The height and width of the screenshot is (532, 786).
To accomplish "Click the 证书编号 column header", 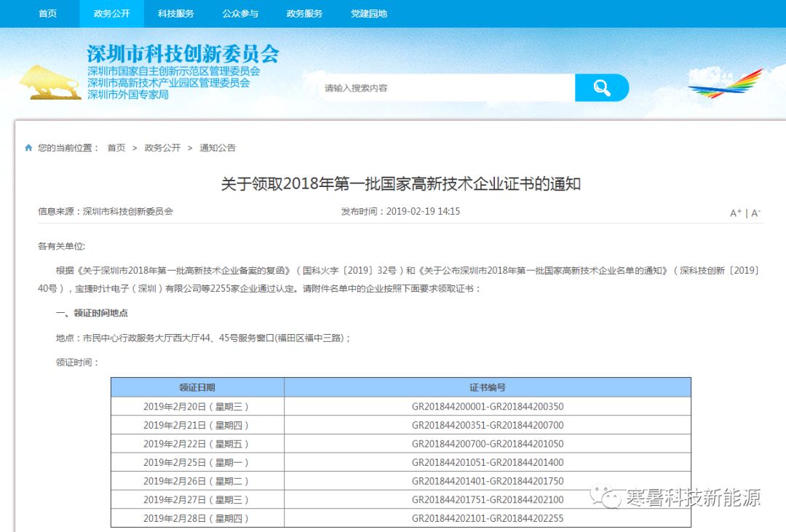I will tap(488, 387).
